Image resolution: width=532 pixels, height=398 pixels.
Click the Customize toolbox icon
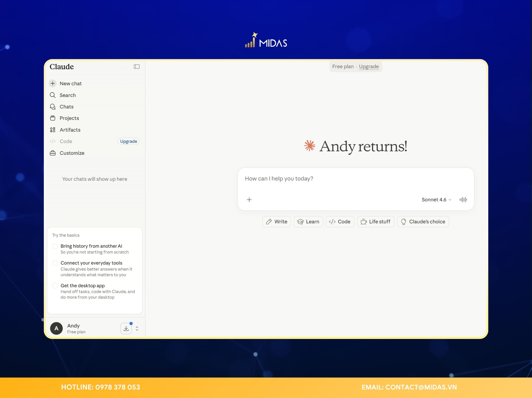click(53, 153)
